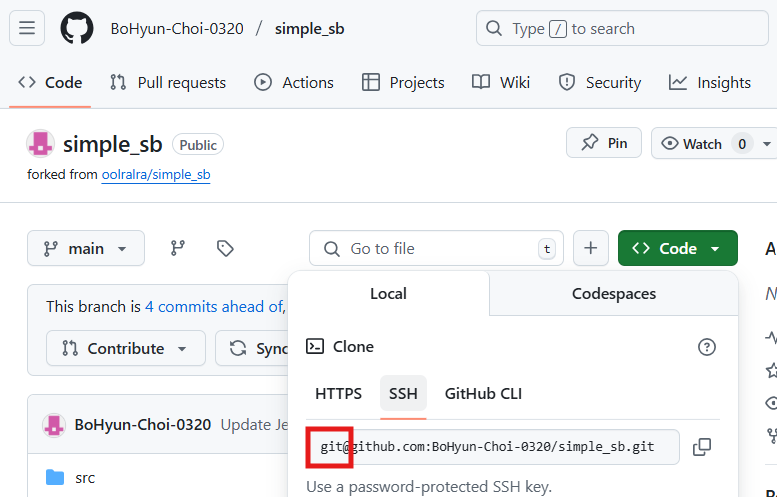Open the Actions tab
Image resolution: width=777 pixels, height=497 pixels.
(294, 82)
